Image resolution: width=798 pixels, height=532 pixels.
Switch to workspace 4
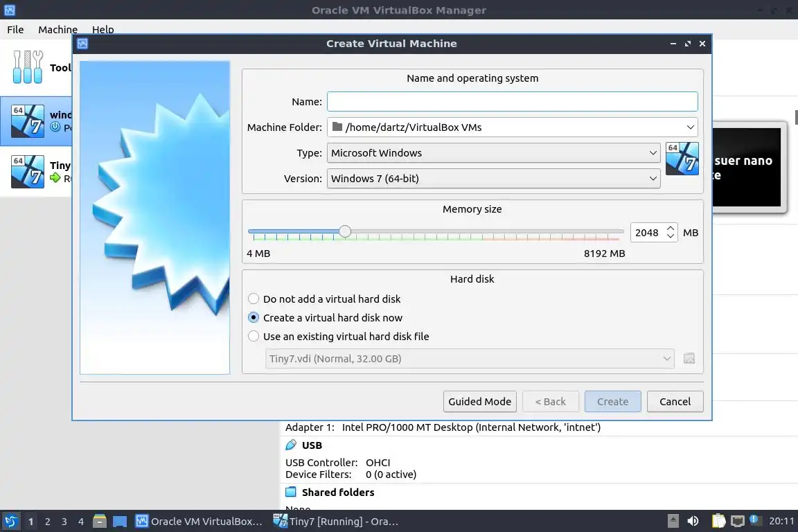click(x=81, y=522)
